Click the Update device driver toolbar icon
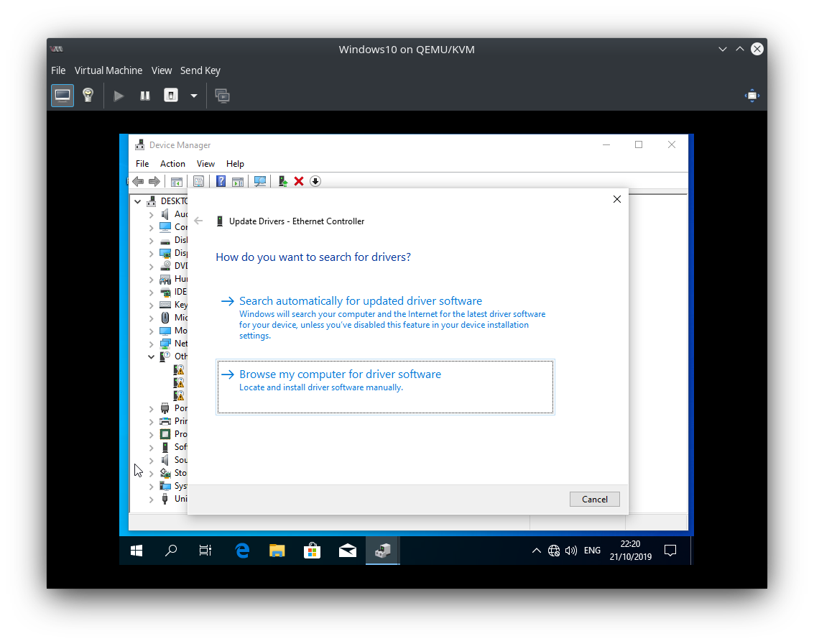 point(282,181)
